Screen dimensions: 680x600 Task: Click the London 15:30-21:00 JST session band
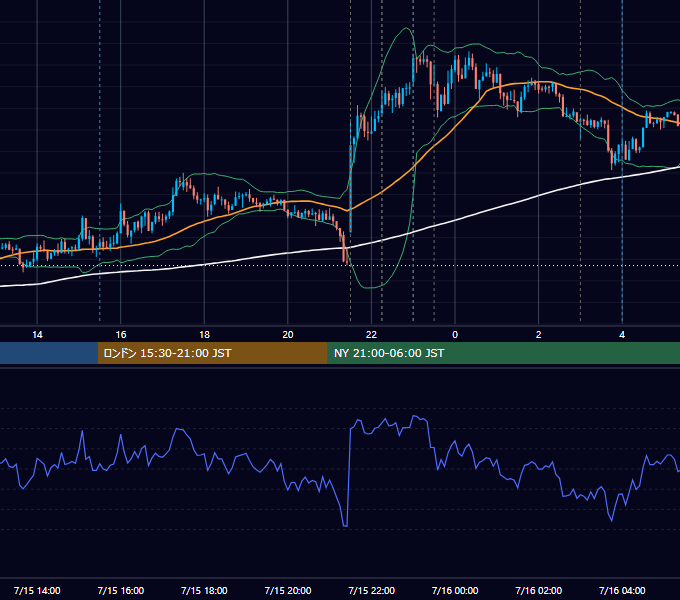coord(212,353)
